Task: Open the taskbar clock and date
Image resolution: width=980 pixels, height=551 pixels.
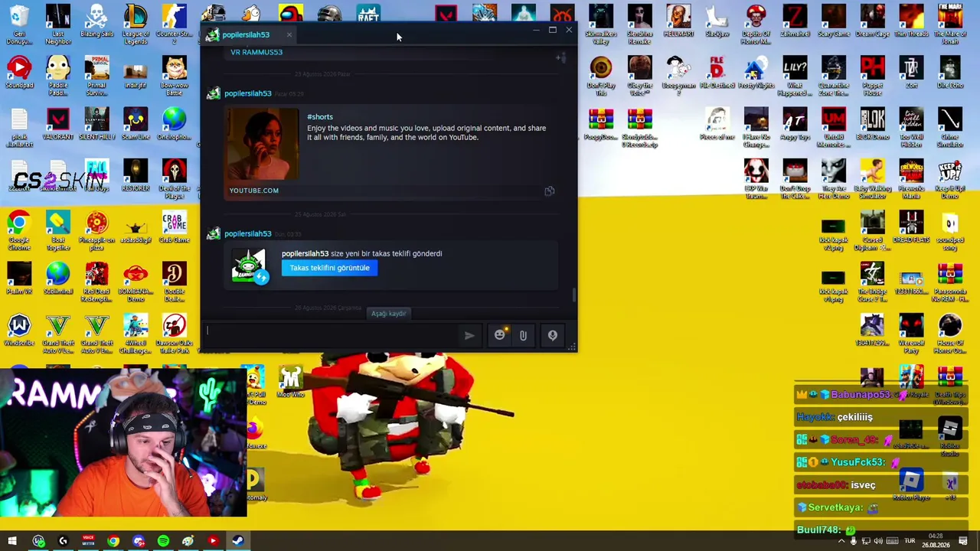Action: 936,541
